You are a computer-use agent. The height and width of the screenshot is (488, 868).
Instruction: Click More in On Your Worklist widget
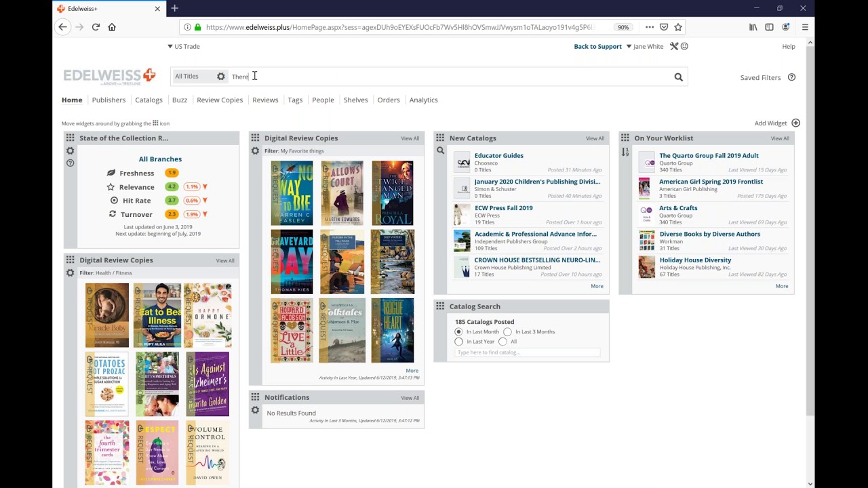pos(782,286)
